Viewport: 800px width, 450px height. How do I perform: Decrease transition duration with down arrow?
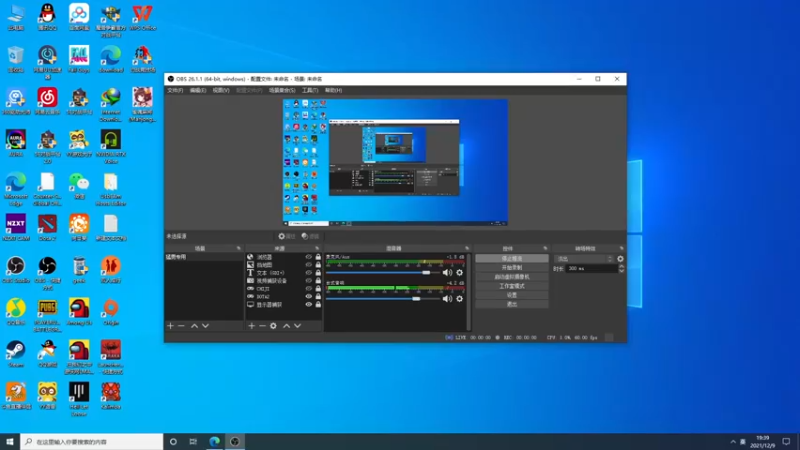tap(621, 270)
